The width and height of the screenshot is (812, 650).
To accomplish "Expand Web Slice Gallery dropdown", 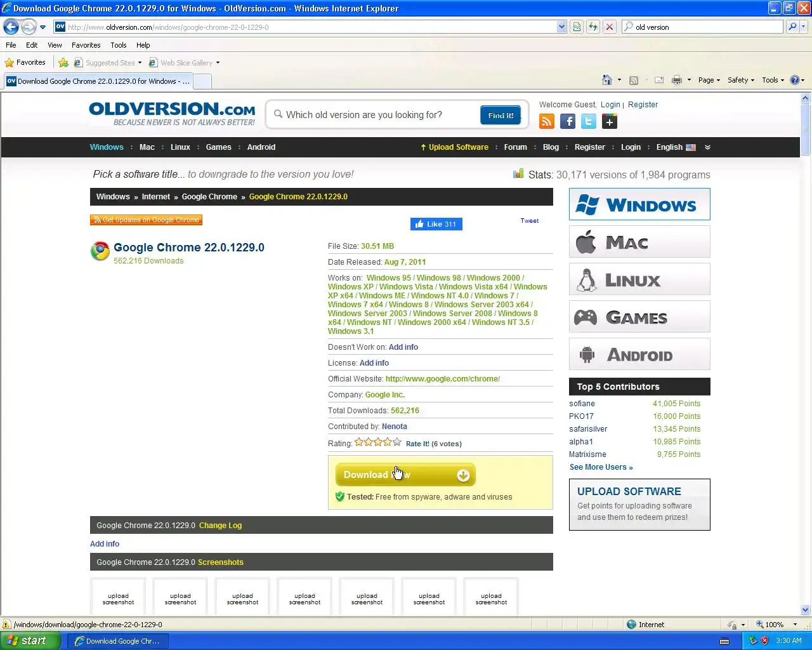I will point(218,63).
